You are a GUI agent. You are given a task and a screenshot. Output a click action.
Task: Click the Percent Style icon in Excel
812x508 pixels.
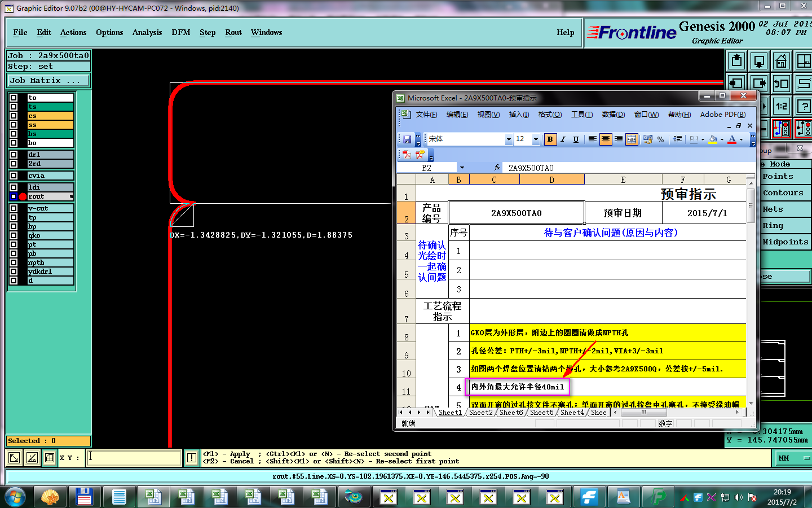pos(660,139)
